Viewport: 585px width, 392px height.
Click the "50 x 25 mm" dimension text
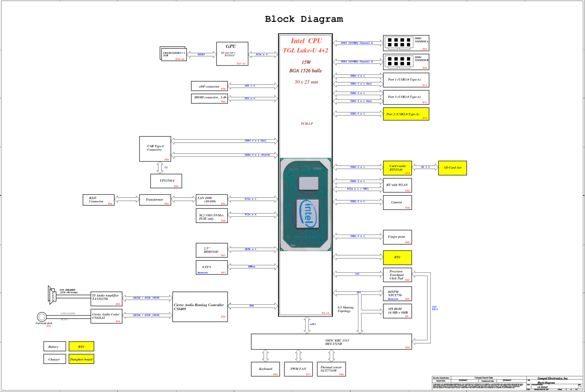point(306,82)
